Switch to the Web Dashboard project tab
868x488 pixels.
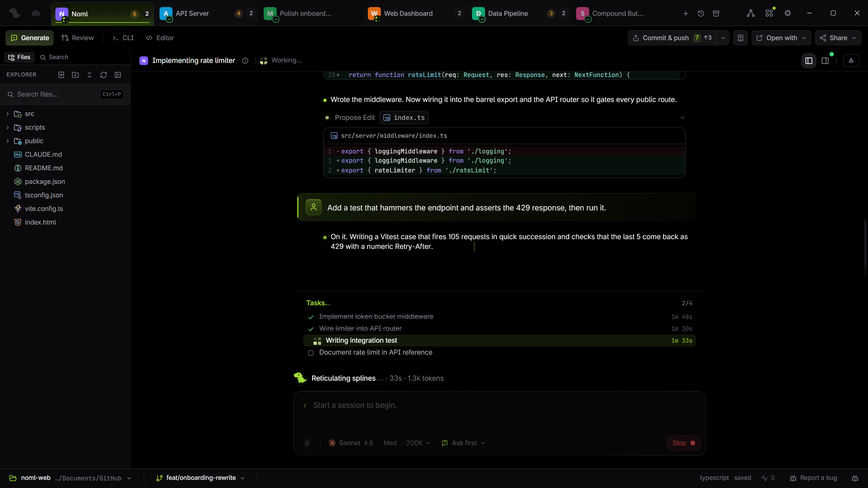pos(414,14)
